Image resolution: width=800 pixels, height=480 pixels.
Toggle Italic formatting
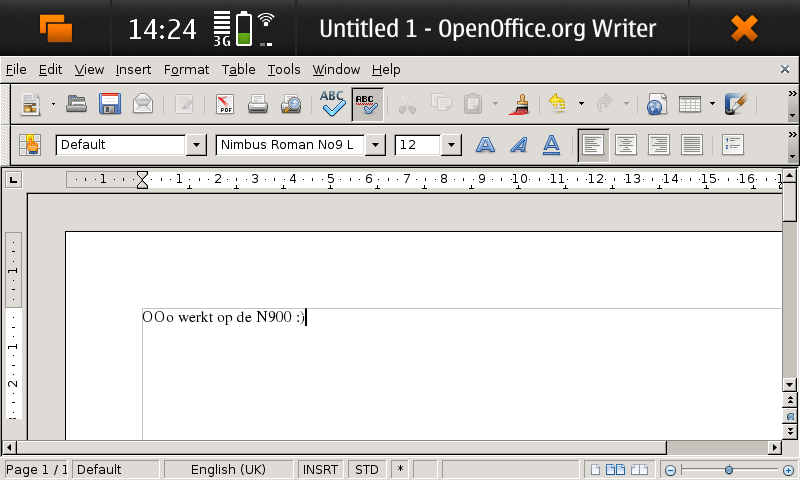(519, 145)
